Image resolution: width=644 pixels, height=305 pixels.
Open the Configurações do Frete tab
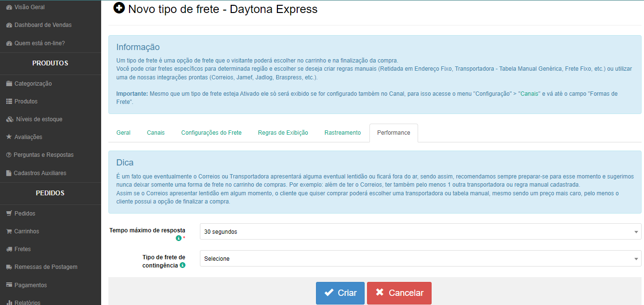(211, 133)
